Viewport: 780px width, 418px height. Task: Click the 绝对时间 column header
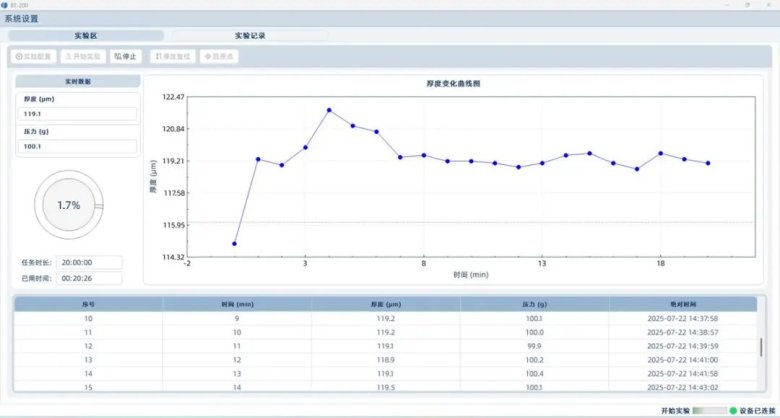[x=682, y=303]
